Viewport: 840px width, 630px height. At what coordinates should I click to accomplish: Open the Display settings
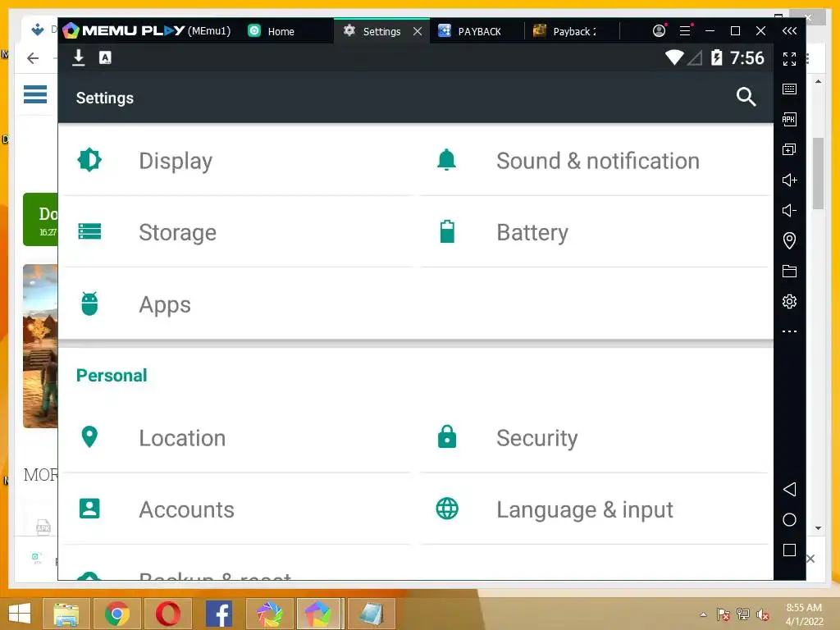[235, 161]
